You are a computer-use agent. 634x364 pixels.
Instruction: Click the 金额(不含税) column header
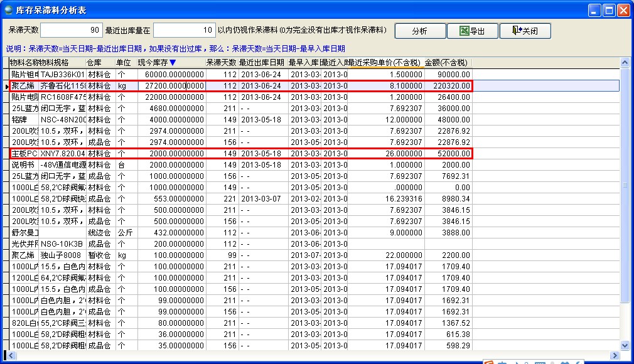point(446,63)
